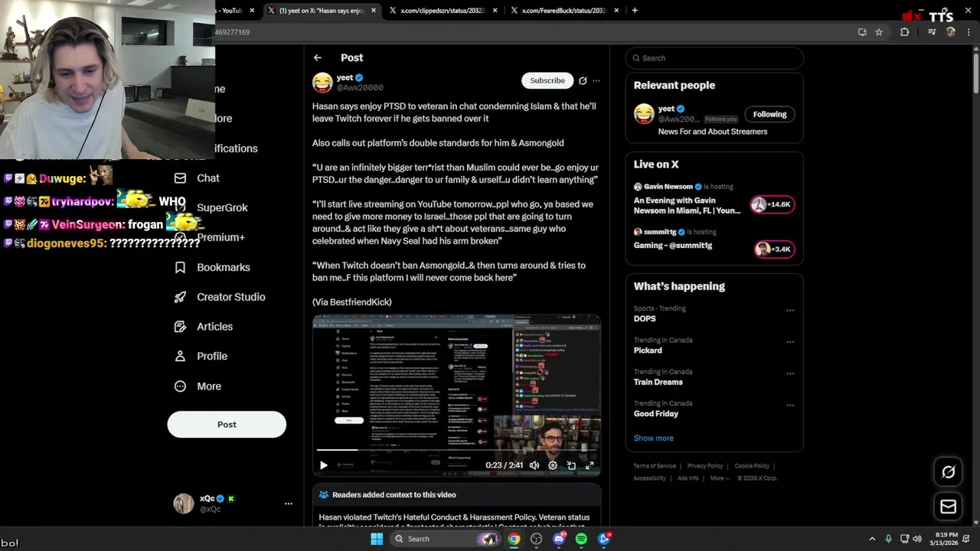Close the yeet on X tab
The height and width of the screenshot is (551, 980).
374,11
